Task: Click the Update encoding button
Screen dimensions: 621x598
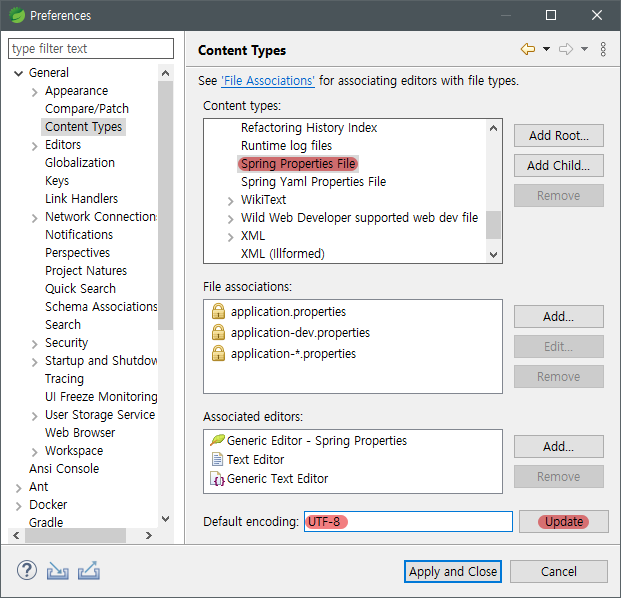Action: [x=564, y=522]
